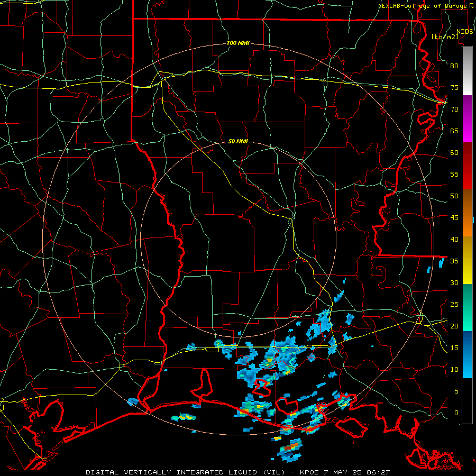The image size is (476, 476).
Task: Click the 5 value on the color scale
Action: coord(456,391)
